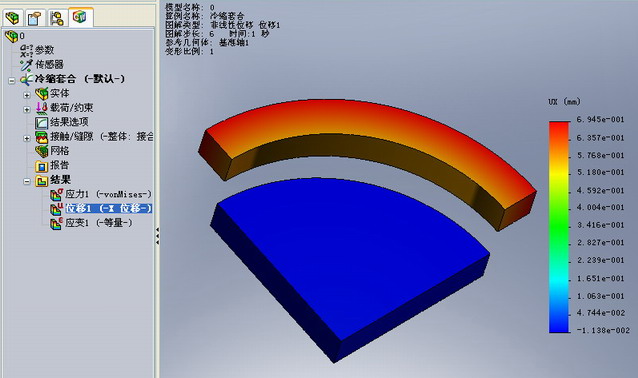This screenshot has width=638, height=378.
Task: Expand the 载荷/约束 node
Action: point(27,109)
